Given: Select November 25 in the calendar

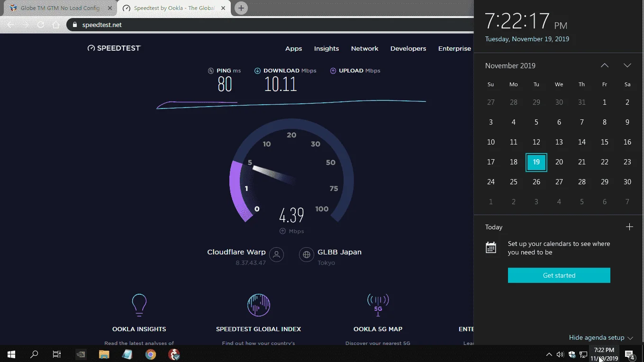Looking at the screenshot, I should (513, 182).
